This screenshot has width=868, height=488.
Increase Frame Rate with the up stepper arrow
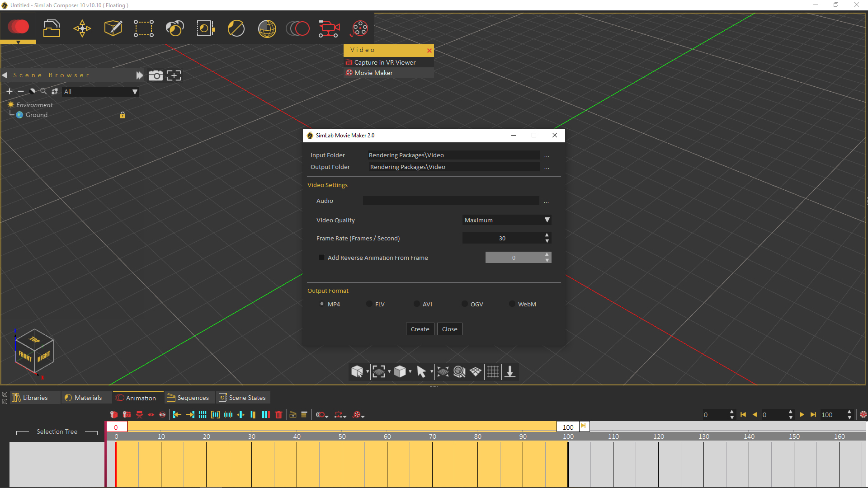(x=547, y=235)
